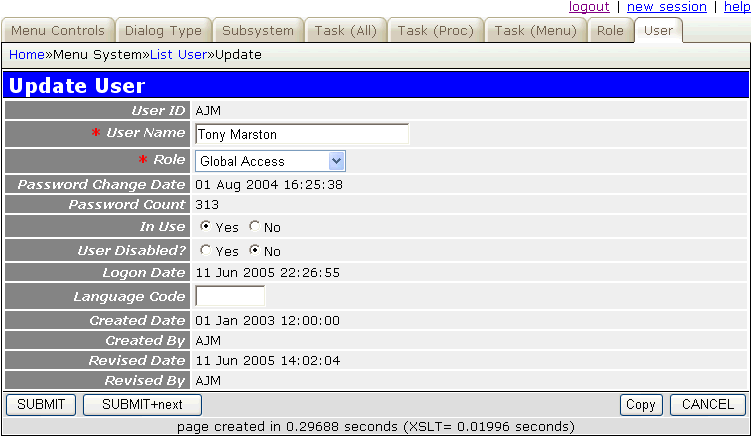
Task: Click the List User breadcrumb link
Action: [x=179, y=54]
